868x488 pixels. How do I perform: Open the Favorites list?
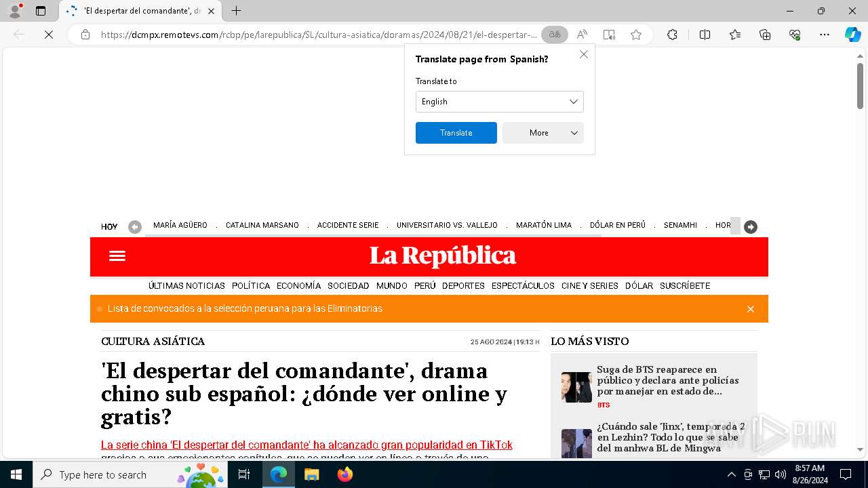tap(735, 35)
